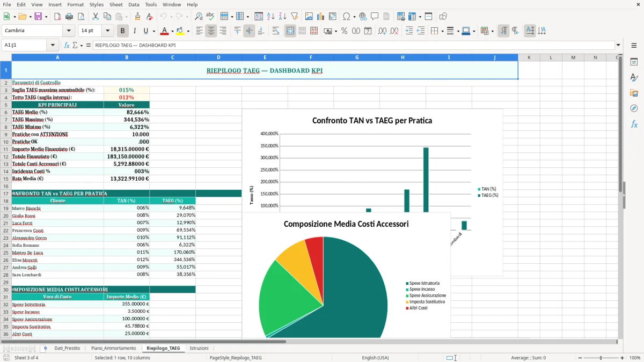Screen dimensions: 644x362
Task: Switch to Istruzioni sheet tab
Action: coord(199,348)
